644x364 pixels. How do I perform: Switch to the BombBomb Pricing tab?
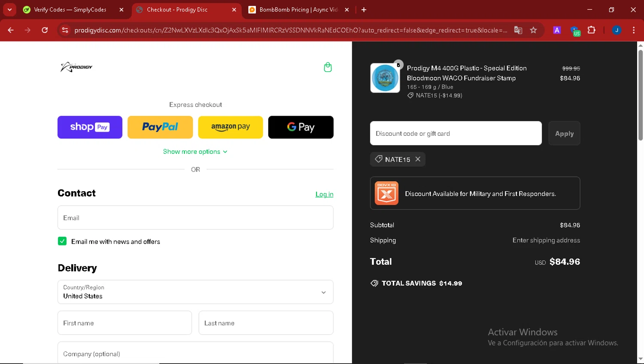298,9
